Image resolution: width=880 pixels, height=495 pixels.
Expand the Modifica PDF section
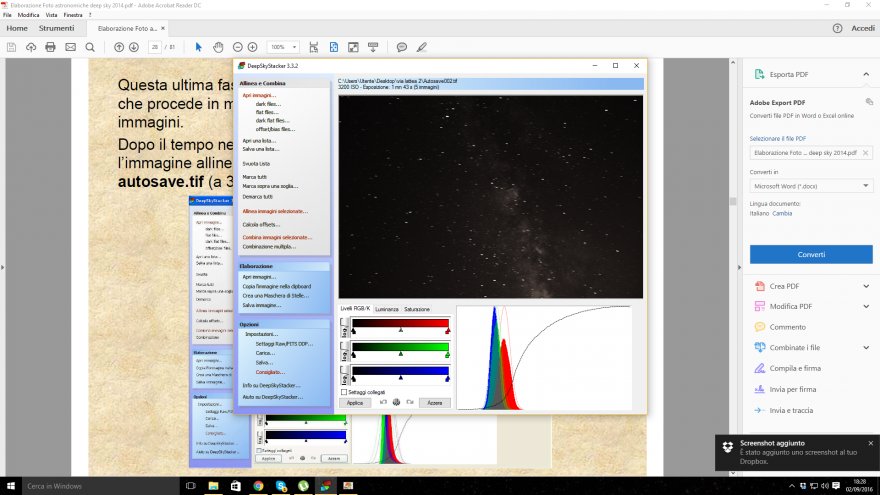point(866,306)
